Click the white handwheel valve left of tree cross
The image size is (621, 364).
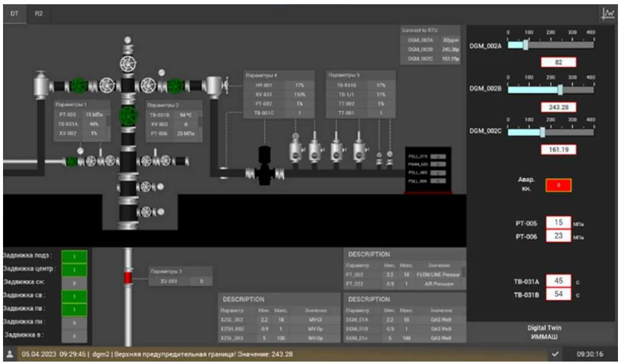pos(107,85)
